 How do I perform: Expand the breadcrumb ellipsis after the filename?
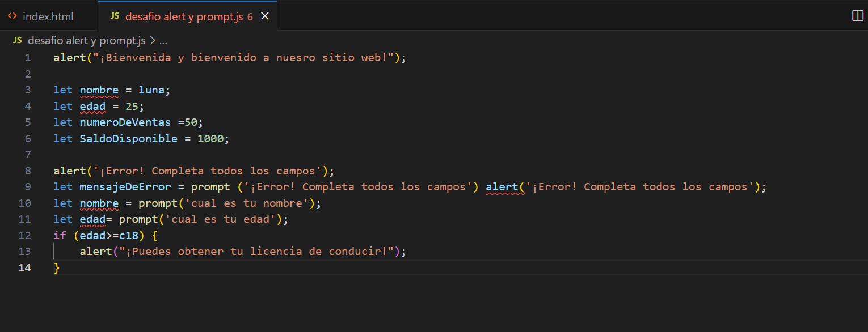pos(163,40)
